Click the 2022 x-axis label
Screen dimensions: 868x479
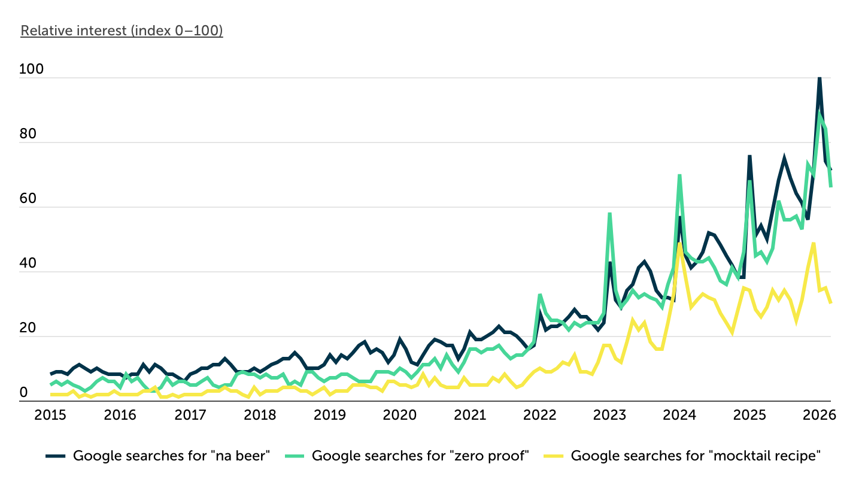coord(539,414)
